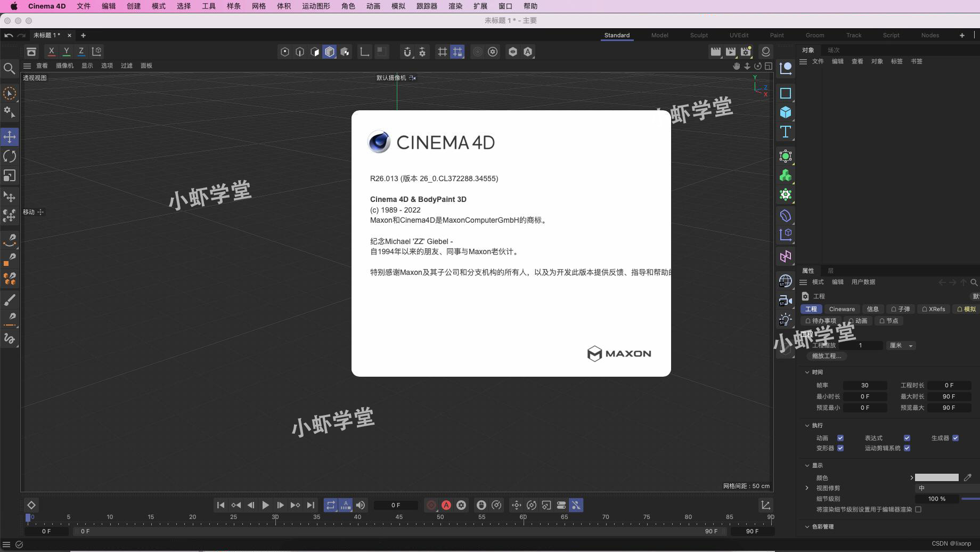Open render to picture viewer clapboard icon
The height and width of the screenshot is (552, 980).
click(731, 52)
